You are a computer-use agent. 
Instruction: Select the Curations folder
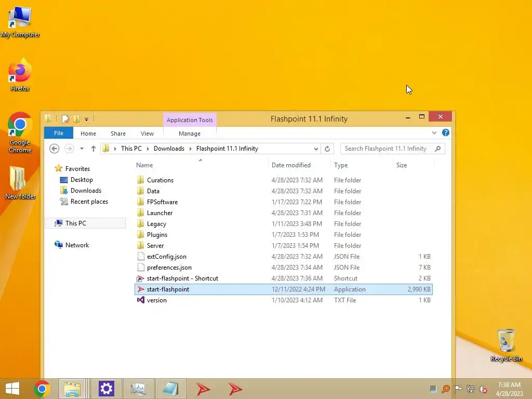(x=284, y=180)
